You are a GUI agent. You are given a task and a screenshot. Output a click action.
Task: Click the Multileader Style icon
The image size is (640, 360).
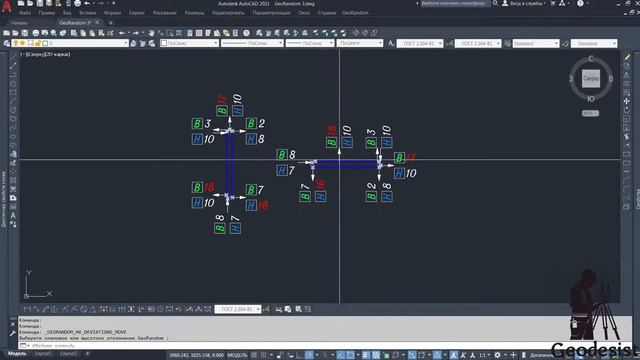(x=565, y=43)
